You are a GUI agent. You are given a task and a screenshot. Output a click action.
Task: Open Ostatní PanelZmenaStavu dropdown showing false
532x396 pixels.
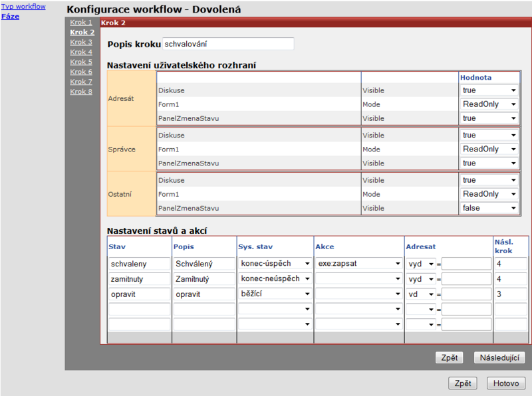click(489, 208)
